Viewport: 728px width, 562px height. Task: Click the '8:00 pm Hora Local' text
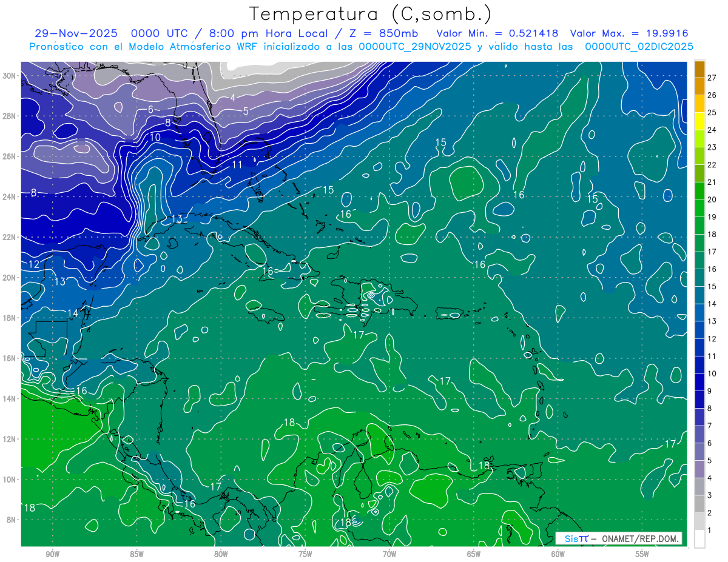pos(268,34)
